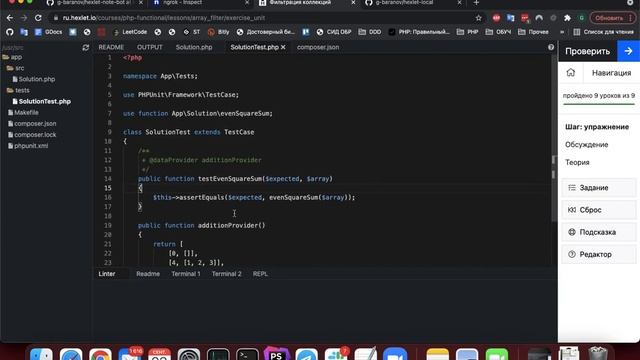The width and height of the screenshot is (640, 360).
Task: Open phpunit.xml in the file tree
Action: click(28, 146)
